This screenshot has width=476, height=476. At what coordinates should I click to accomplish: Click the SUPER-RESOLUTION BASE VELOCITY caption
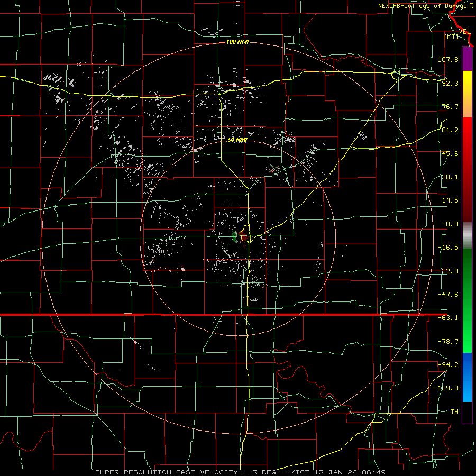coord(167,472)
